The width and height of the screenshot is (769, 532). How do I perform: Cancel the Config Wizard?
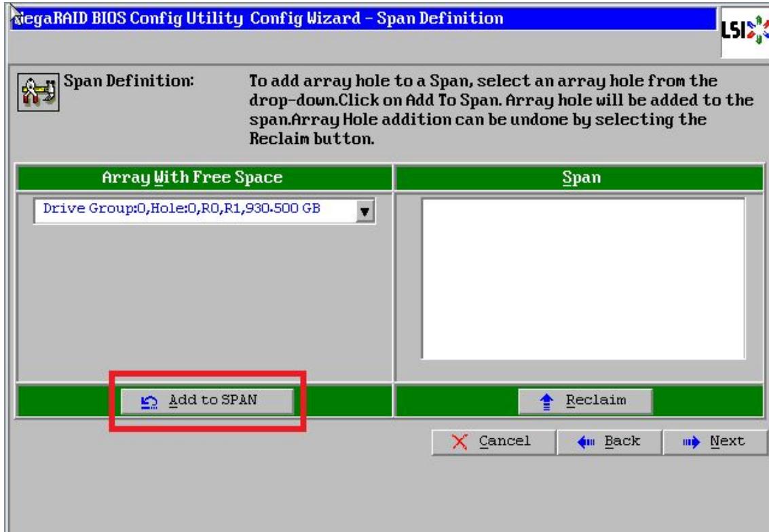pyautogui.click(x=493, y=442)
